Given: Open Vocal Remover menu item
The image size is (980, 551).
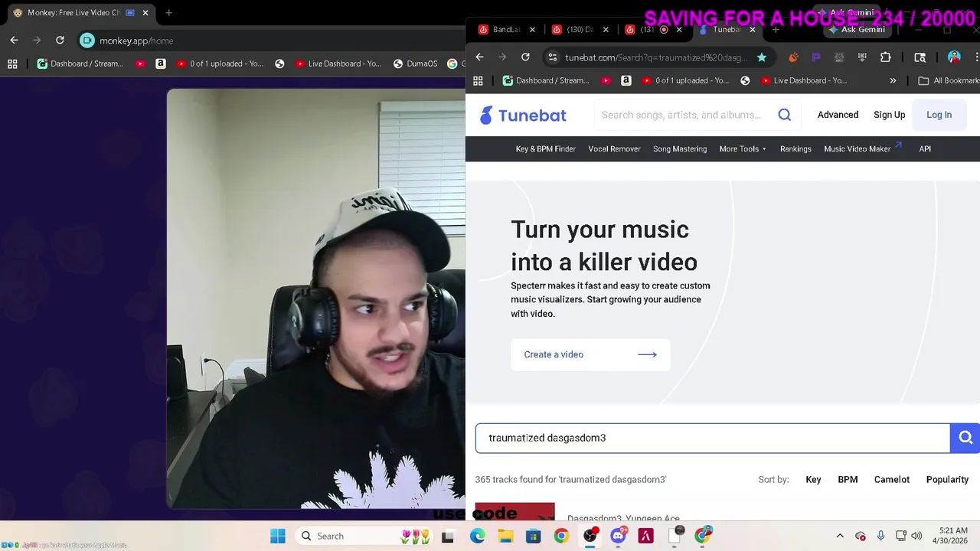Looking at the screenshot, I should pyautogui.click(x=614, y=148).
